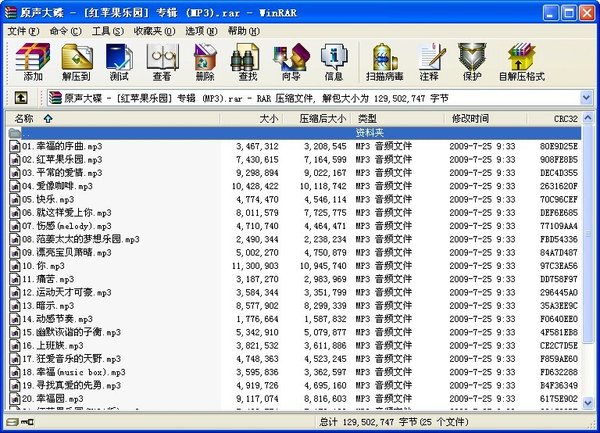Click the disk icon in status bar
600x433 pixels.
(13, 422)
